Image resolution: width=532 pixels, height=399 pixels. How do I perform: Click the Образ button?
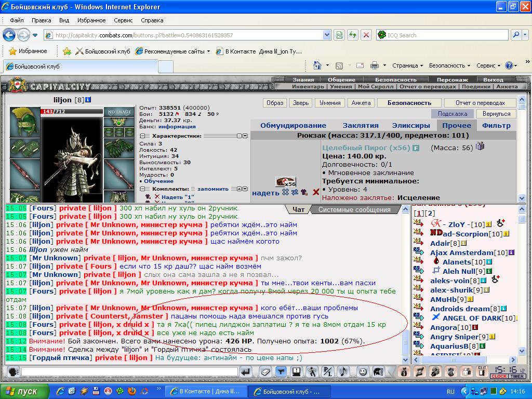(275, 103)
